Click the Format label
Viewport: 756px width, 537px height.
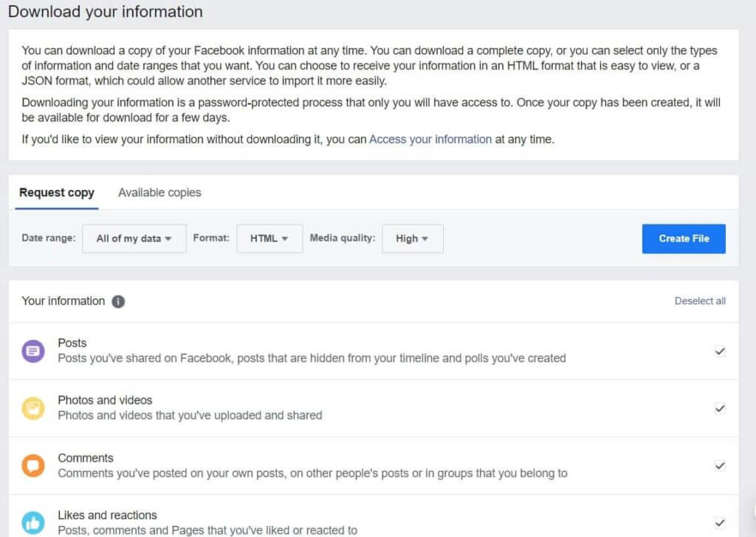point(211,238)
